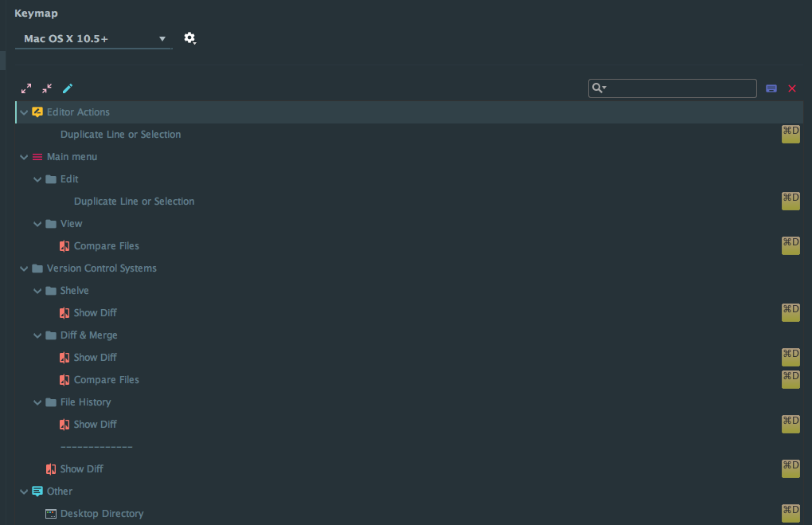
Task: Click the find-by-shortcut keyboard icon
Action: point(771,88)
